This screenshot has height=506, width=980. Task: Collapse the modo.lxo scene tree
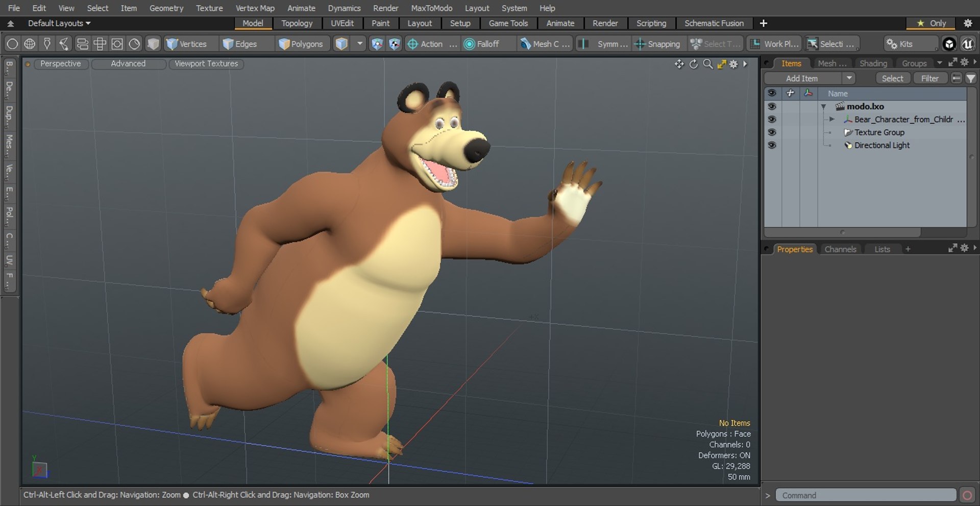pyautogui.click(x=823, y=106)
